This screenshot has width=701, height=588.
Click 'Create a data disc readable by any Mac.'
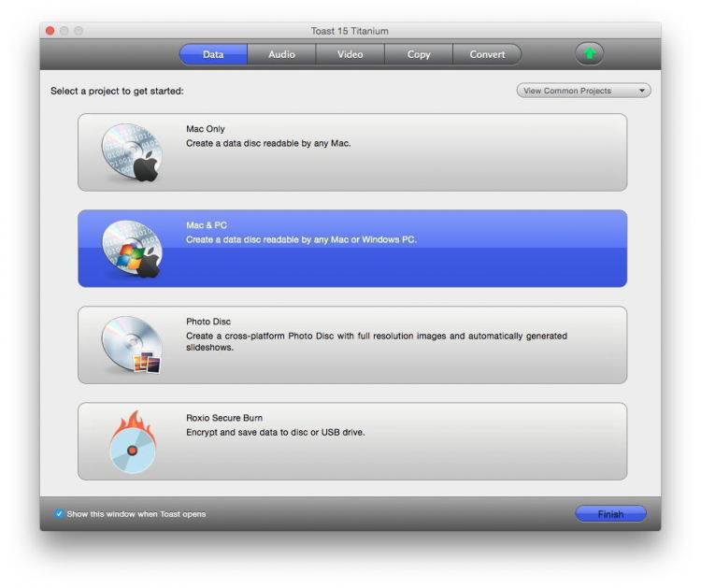pos(268,143)
